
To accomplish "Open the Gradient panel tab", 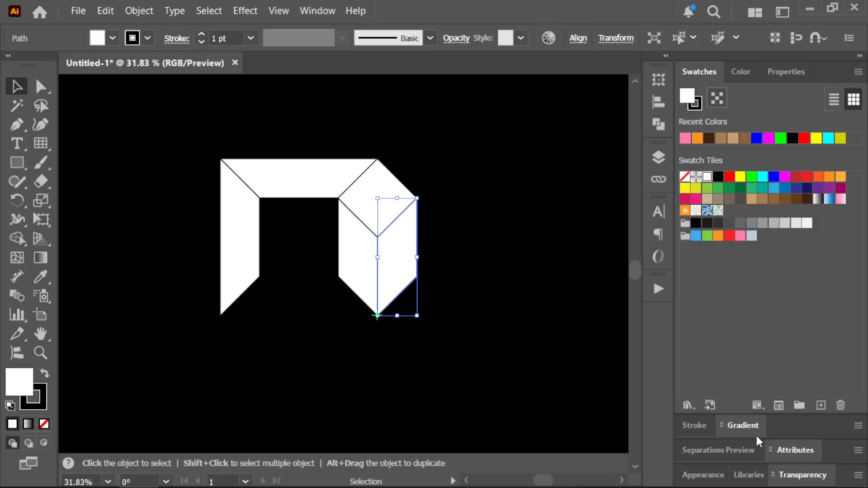I will (x=742, y=425).
